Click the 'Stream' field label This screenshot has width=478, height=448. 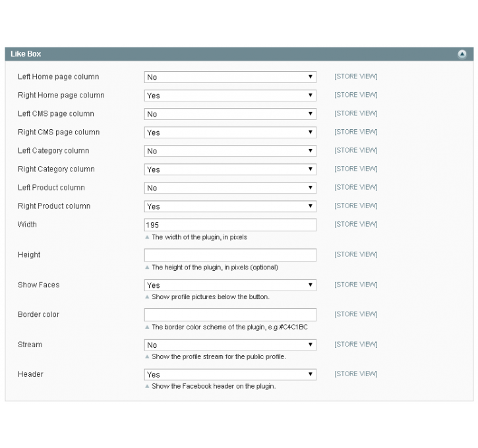pyautogui.click(x=30, y=345)
